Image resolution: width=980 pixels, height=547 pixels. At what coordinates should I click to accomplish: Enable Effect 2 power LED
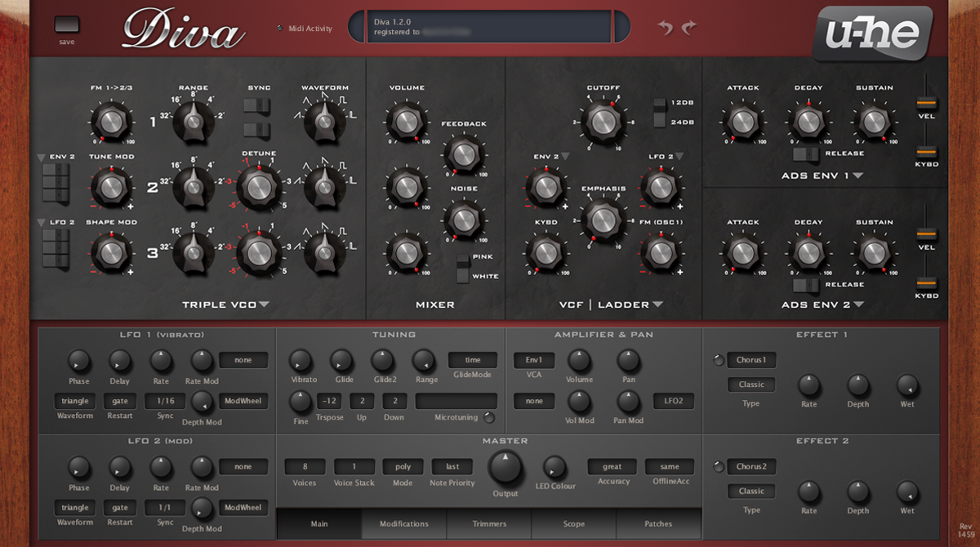tap(718, 467)
